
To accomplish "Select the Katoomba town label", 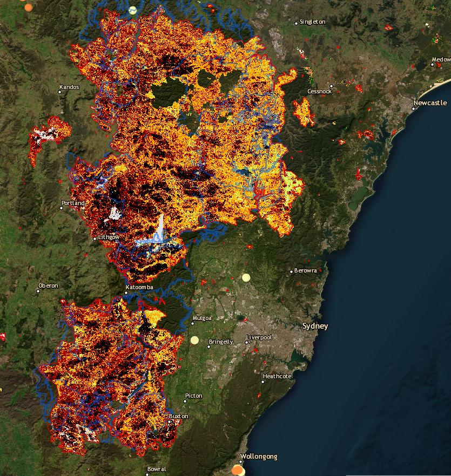I will [139, 287].
